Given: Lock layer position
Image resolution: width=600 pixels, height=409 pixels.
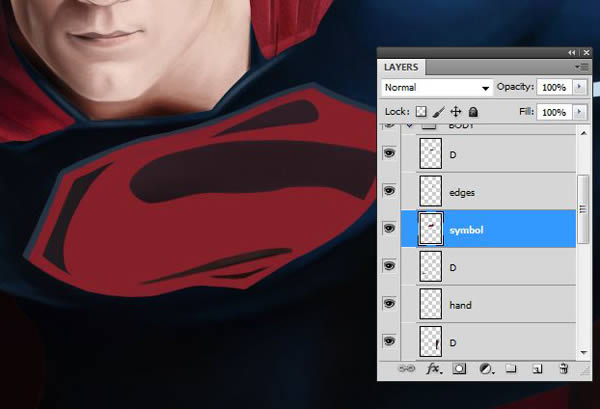Looking at the screenshot, I should point(456,112).
